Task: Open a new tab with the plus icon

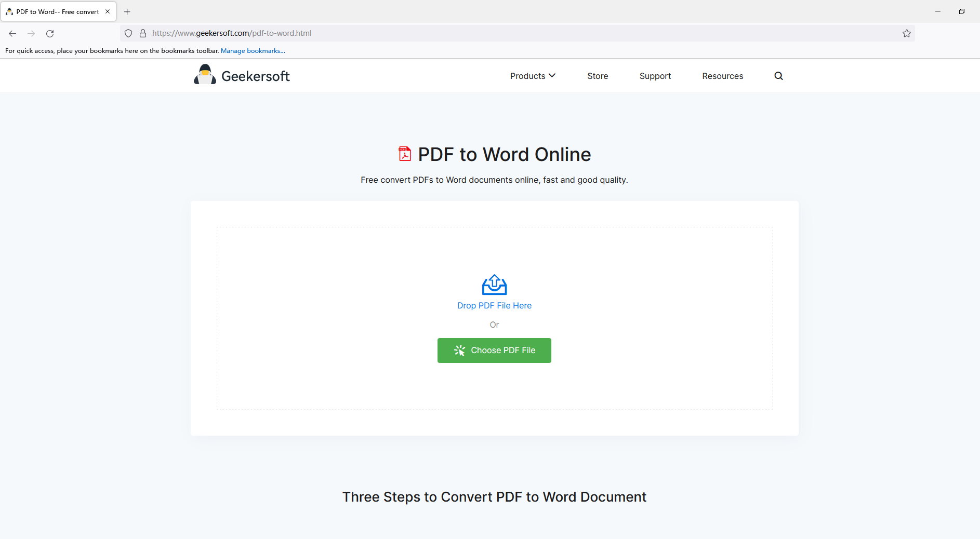Action: 127,11
